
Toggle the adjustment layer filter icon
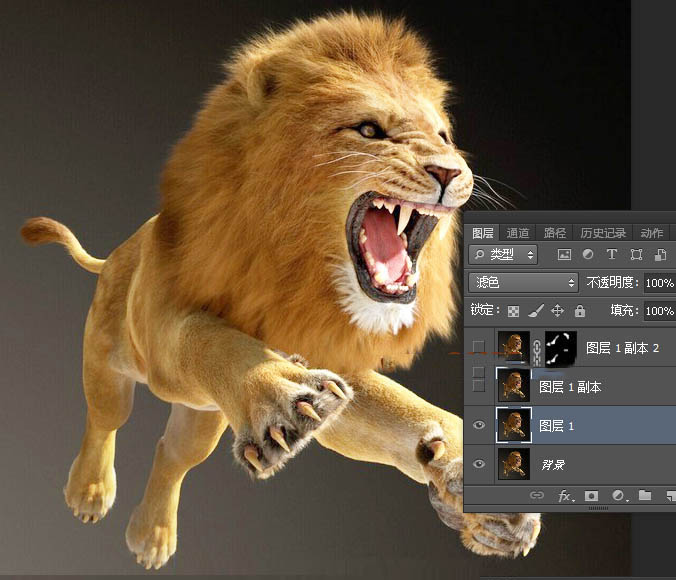[x=588, y=254]
